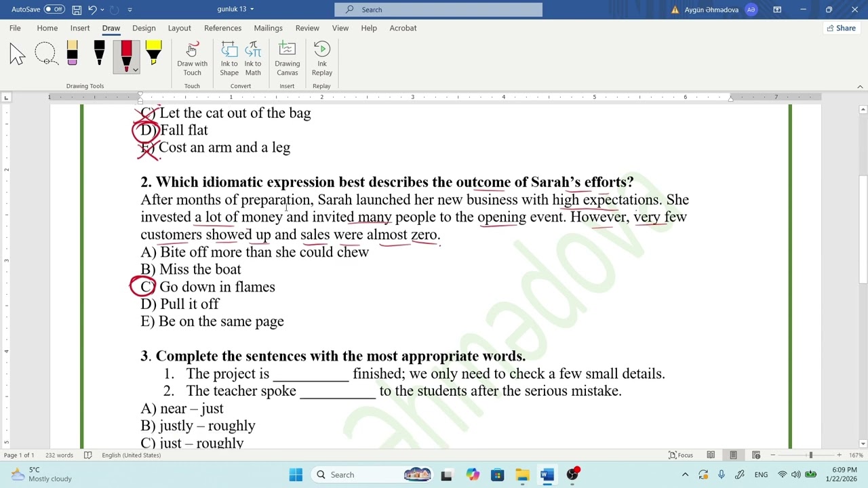The height and width of the screenshot is (488, 868).
Task: Click the zoom slider handle
Action: pyautogui.click(x=810, y=455)
